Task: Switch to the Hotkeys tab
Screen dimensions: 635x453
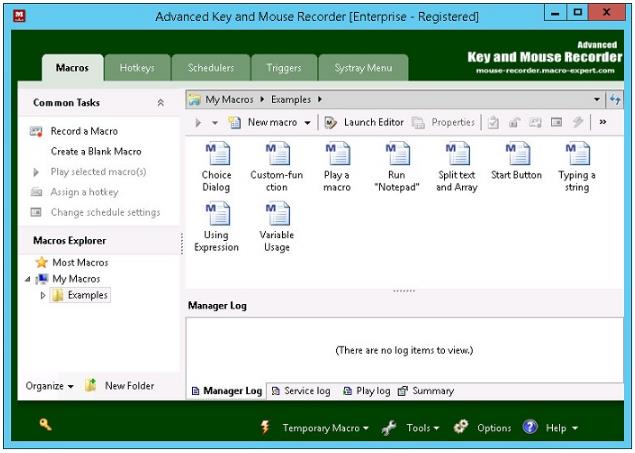Action: pos(137,68)
